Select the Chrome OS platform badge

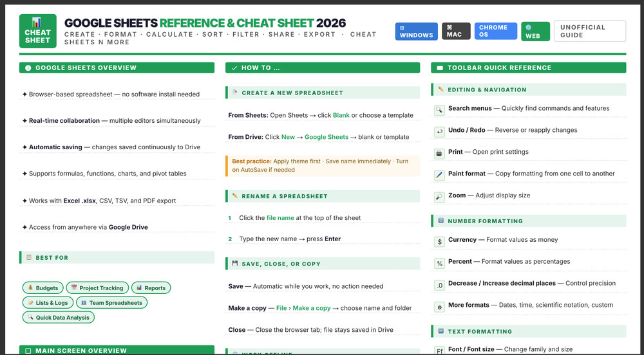[495, 31]
